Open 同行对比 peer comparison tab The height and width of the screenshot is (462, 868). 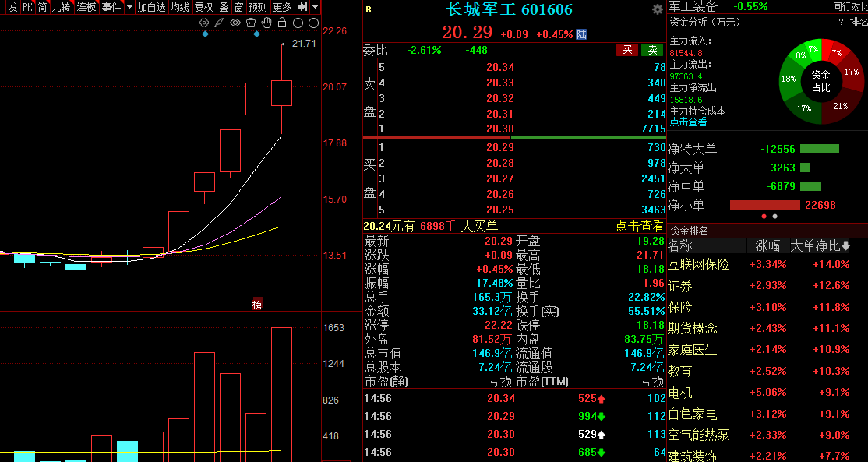coord(850,7)
